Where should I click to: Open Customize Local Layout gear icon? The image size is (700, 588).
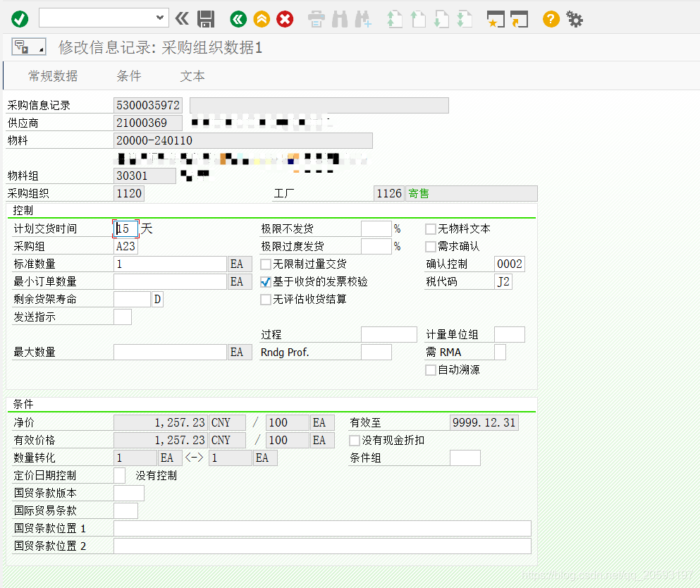click(x=575, y=19)
